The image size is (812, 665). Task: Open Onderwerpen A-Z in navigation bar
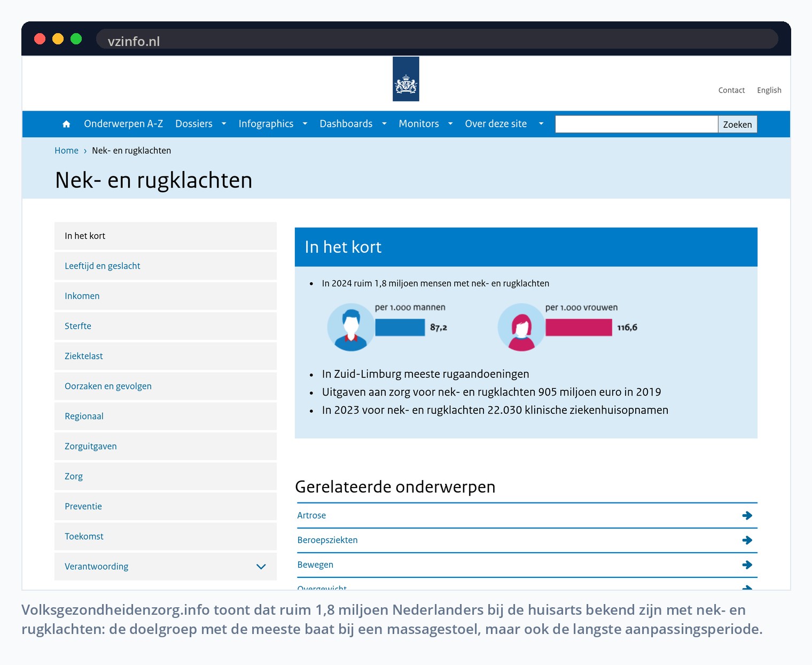coord(123,124)
